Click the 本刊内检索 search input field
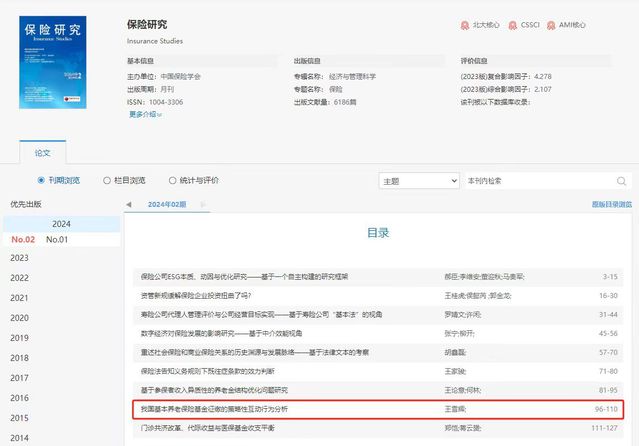The image size is (639, 446). [535, 181]
